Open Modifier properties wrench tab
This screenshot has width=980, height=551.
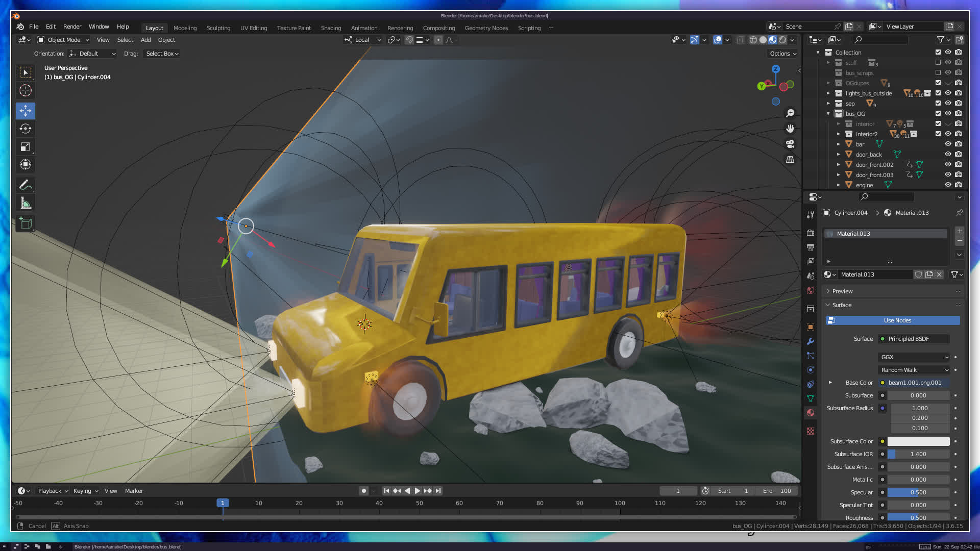[x=811, y=341]
